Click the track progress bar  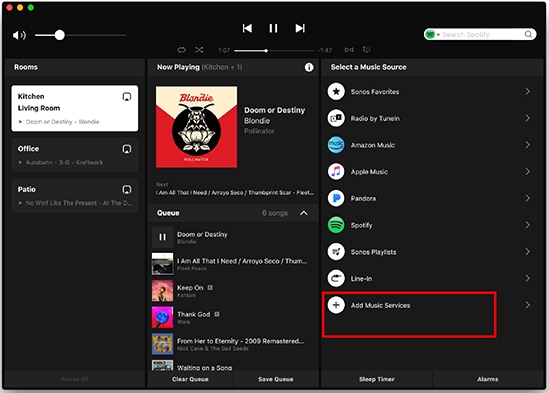pyautogui.click(x=274, y=51)
